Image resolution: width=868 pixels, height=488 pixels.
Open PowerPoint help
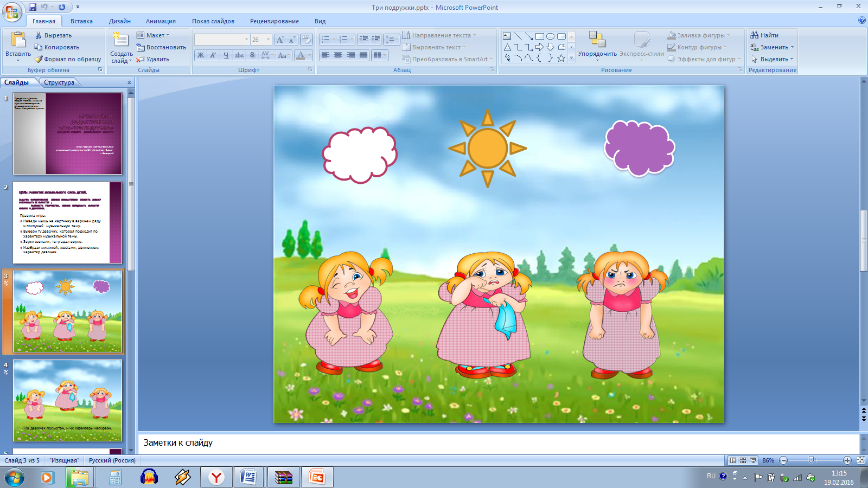pos(862,21)
